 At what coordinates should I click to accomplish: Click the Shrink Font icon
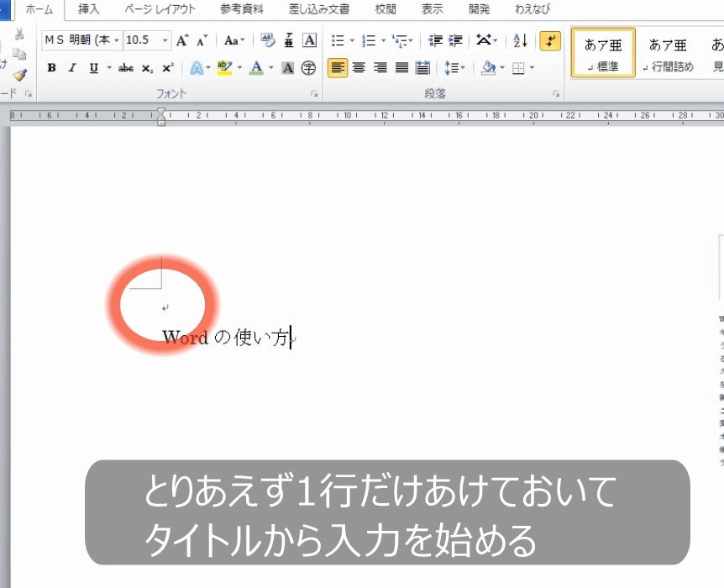click(x=202, y=40)
